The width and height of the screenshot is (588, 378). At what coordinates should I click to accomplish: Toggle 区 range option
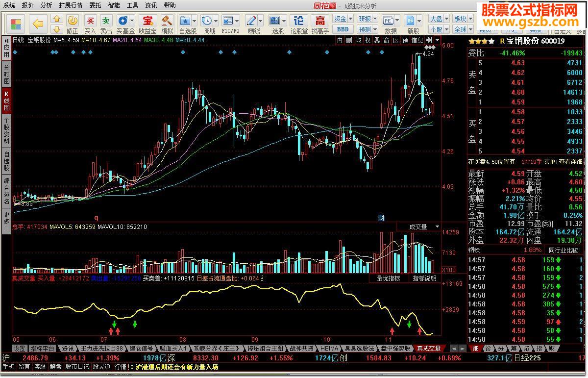click(x=395, y=40)
